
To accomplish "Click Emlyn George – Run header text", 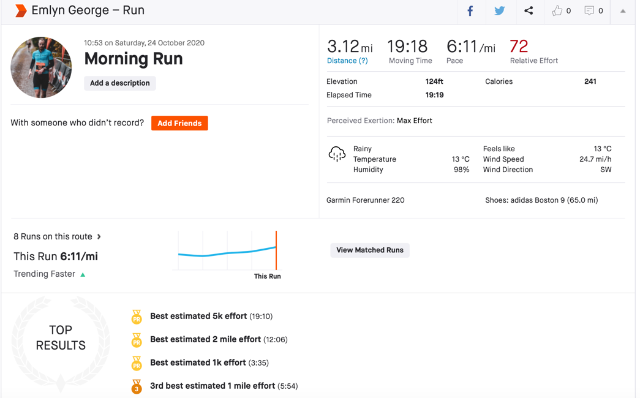I will pyautogui.click(x=88, y=10).
